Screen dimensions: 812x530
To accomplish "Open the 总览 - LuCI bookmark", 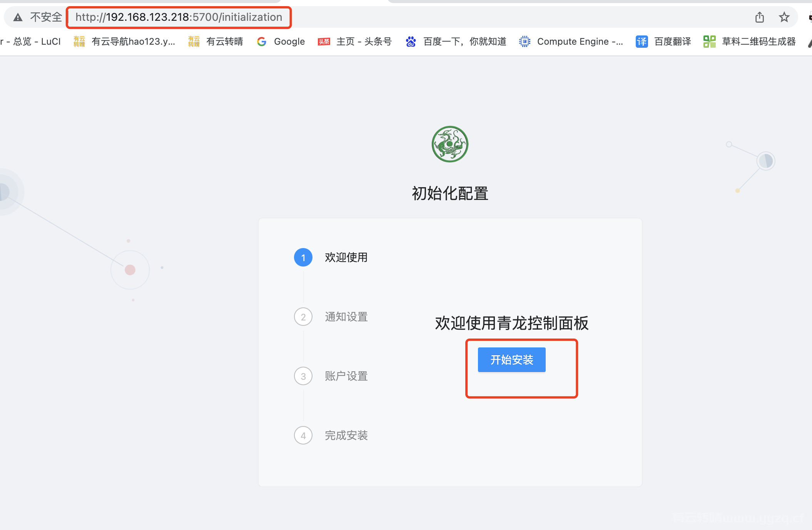I will (30, 42).
